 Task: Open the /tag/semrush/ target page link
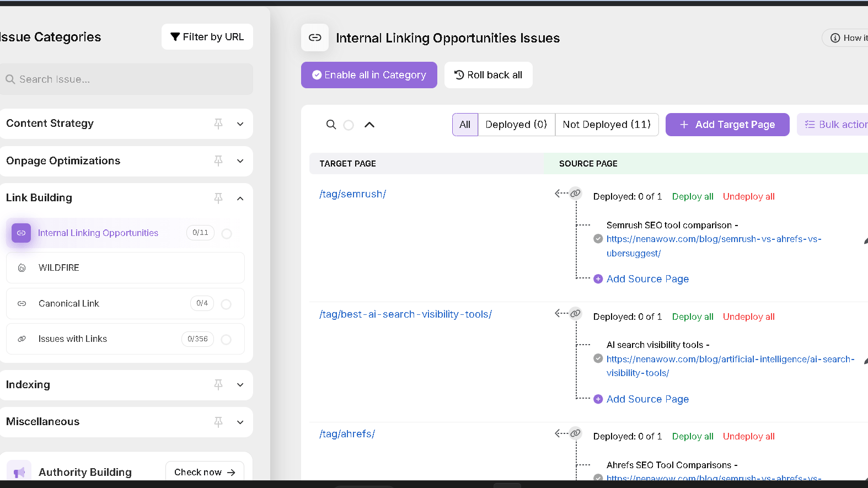(352, 194)
